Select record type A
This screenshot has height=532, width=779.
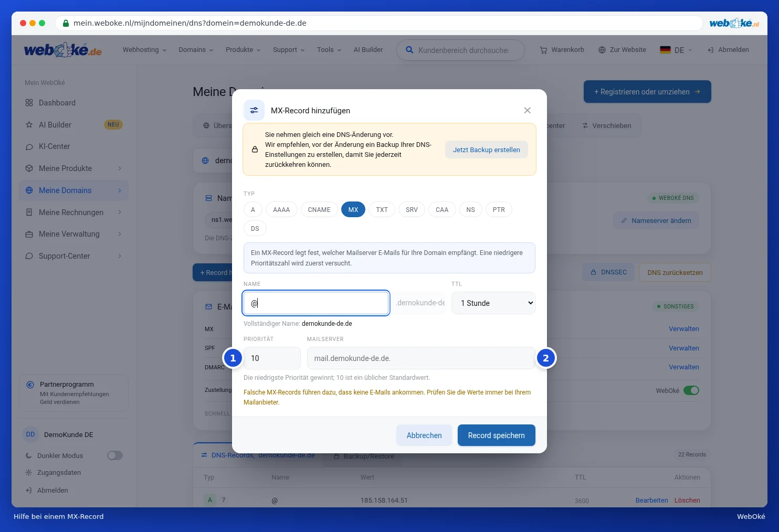253,210
